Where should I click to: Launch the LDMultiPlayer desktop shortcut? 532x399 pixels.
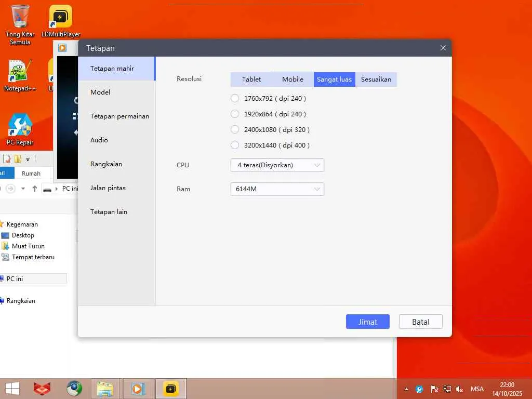point(61,21)
